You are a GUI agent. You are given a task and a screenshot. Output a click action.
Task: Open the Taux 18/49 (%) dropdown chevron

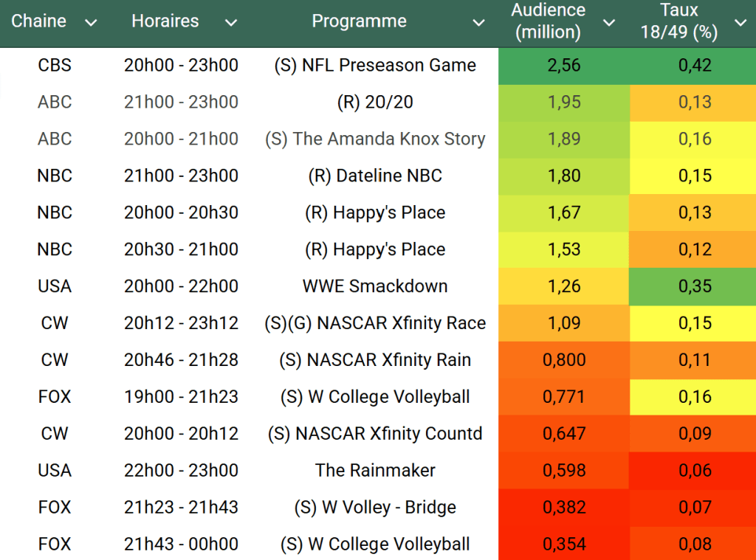pos(740,23)
